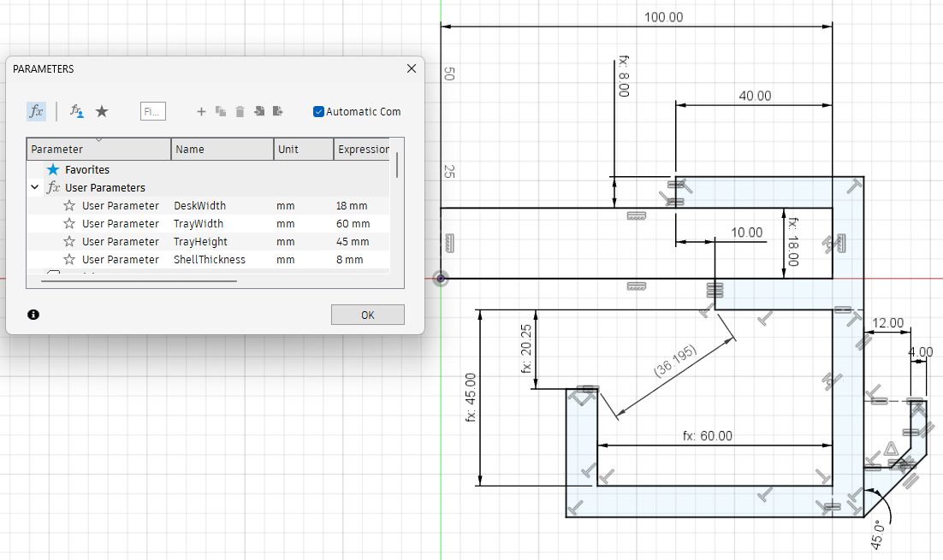Favorite the ShellThickness parameter star
Viewport: 943px width, 560px height.
(x=69, y=260)
